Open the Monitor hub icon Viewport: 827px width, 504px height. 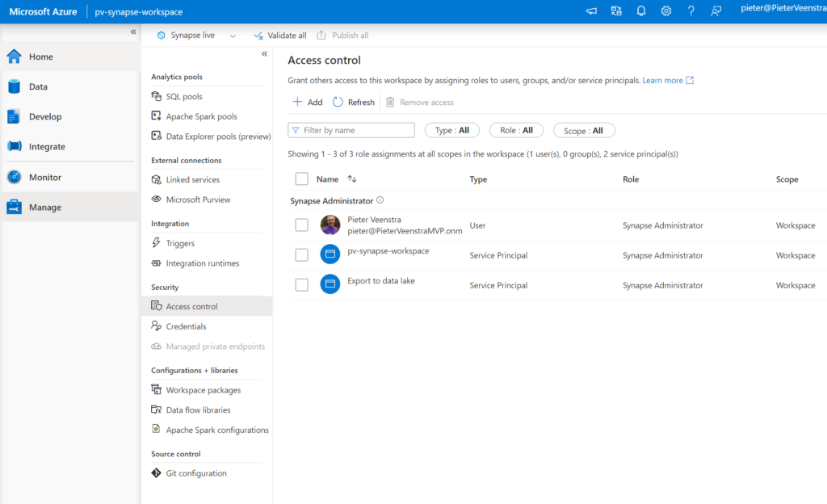(15, 177)
